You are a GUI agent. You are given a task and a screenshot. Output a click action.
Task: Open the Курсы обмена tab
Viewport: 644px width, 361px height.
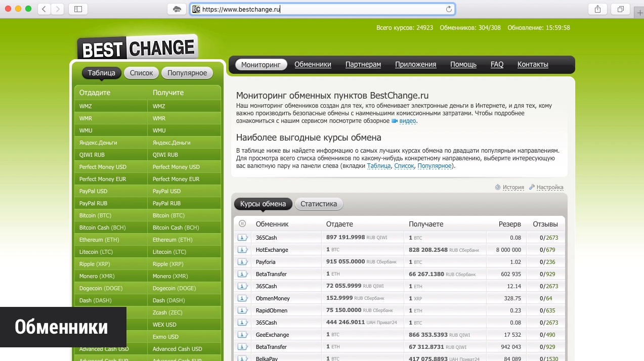coord(263,204)
